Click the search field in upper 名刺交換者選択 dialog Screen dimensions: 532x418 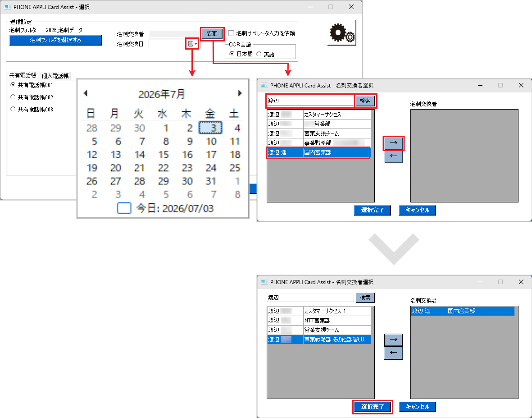tap(310, 101)
